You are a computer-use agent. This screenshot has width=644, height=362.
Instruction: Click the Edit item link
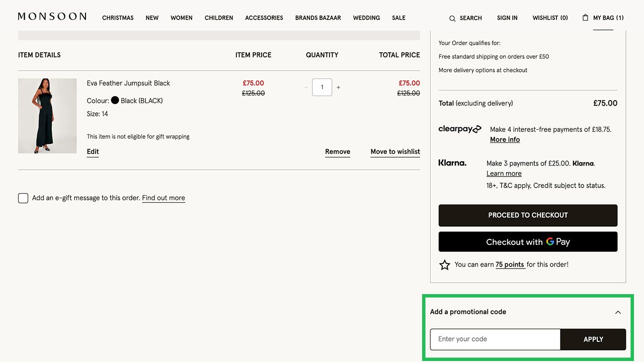[93, 152]
